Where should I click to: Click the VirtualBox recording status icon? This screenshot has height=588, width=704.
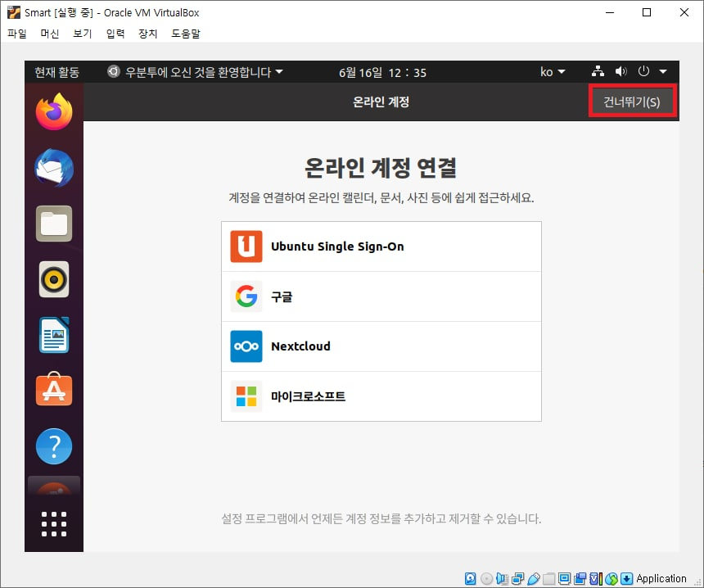tap(580, 578)
